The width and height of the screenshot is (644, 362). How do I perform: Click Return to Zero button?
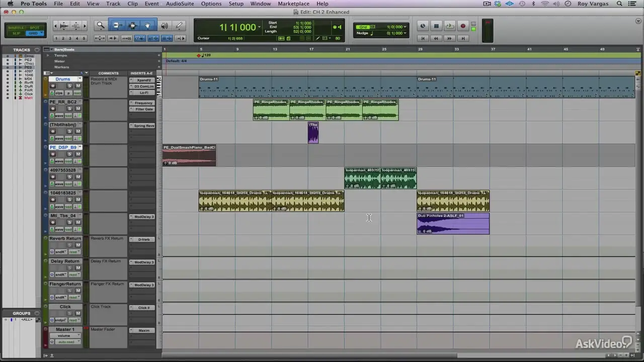click(x=423, y=38)
